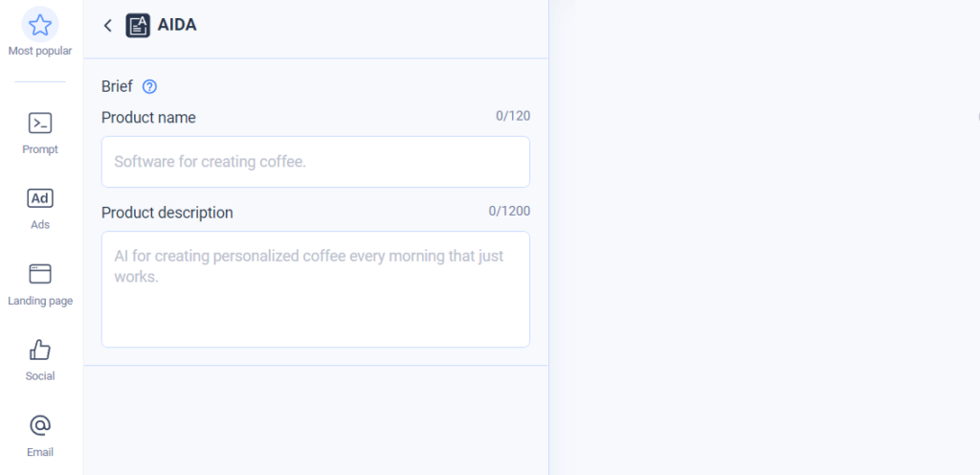Select the Email at-sign icon
The width and height of the screenshot is (980, 475).
coord(40,425)
